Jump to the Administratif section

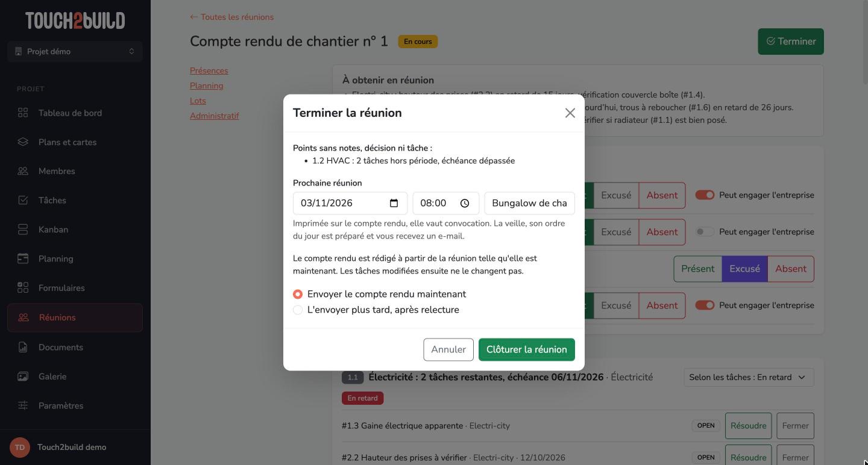(215, 116)
